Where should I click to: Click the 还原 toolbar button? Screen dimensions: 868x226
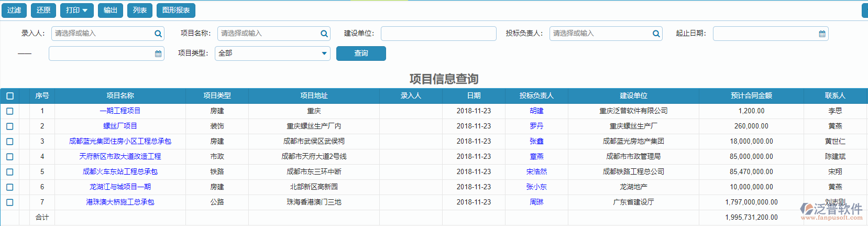click(x=43, y=10)
